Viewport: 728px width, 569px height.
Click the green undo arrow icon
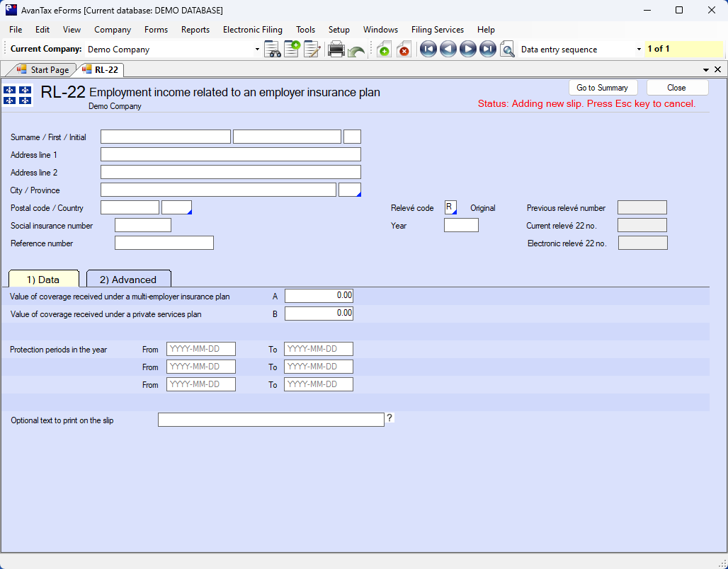[356, 51]
